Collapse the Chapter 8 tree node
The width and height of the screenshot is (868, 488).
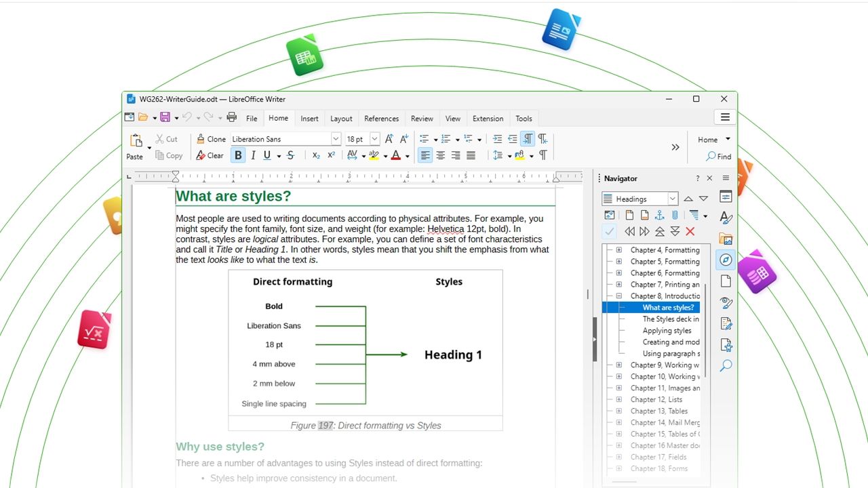[x=619, y=296]
